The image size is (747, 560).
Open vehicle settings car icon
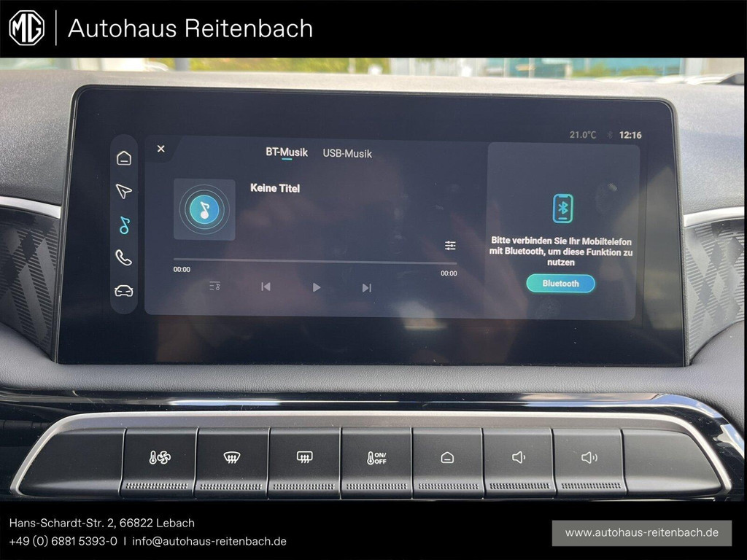(124, 290)
